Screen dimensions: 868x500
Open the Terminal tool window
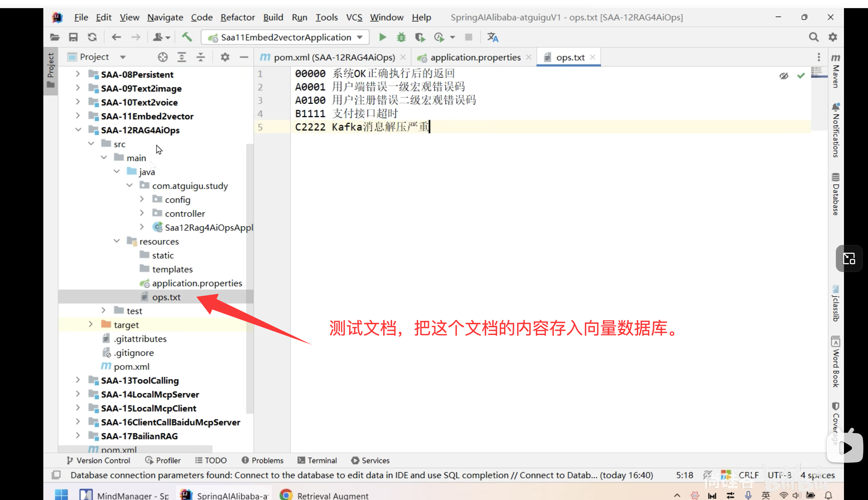pos(317,460)
